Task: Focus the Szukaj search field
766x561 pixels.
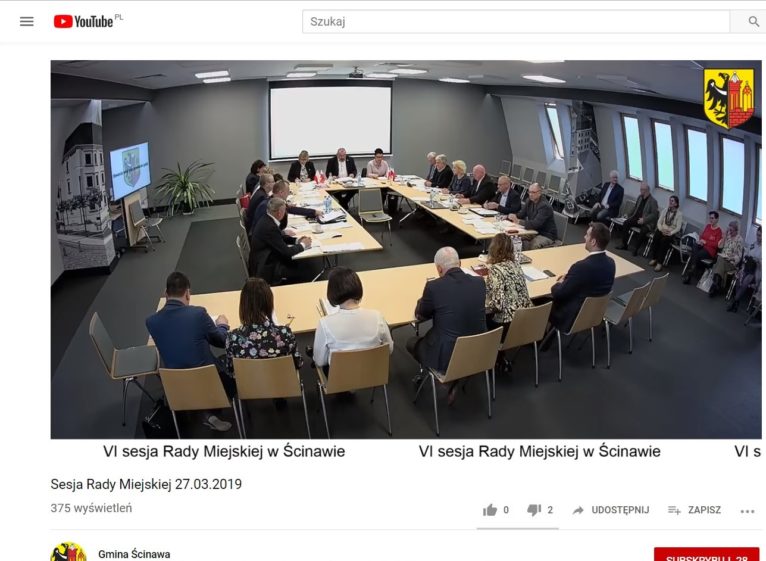Action: tap(516, 22)
